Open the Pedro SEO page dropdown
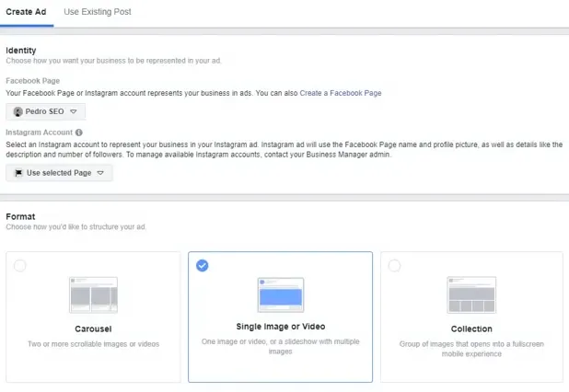The width and height of the screenshot is (569, 392). pos(45,111)
